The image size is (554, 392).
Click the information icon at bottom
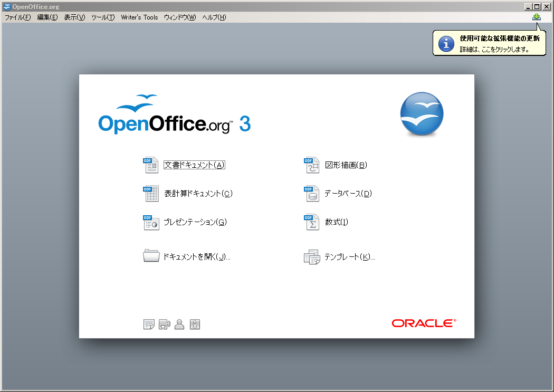click(195, 324)
